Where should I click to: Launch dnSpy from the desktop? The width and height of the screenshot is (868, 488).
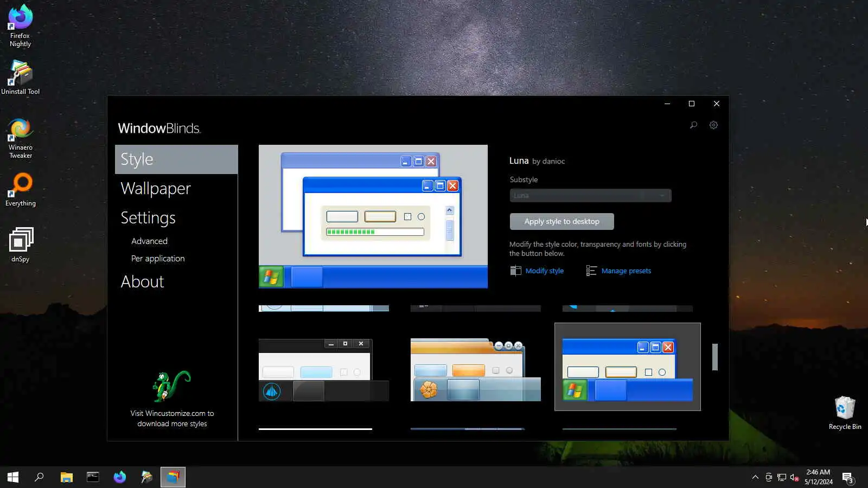click(20, 245)
